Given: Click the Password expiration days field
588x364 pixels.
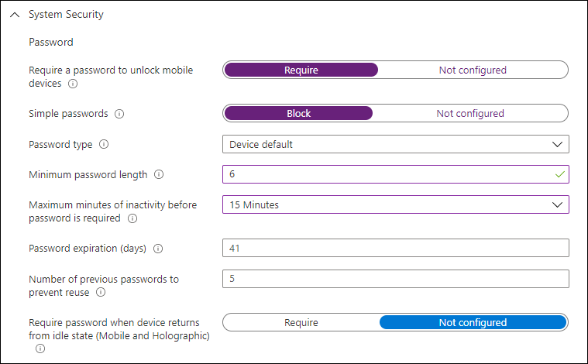Looking at the screenshot, I should click(395, 249).
